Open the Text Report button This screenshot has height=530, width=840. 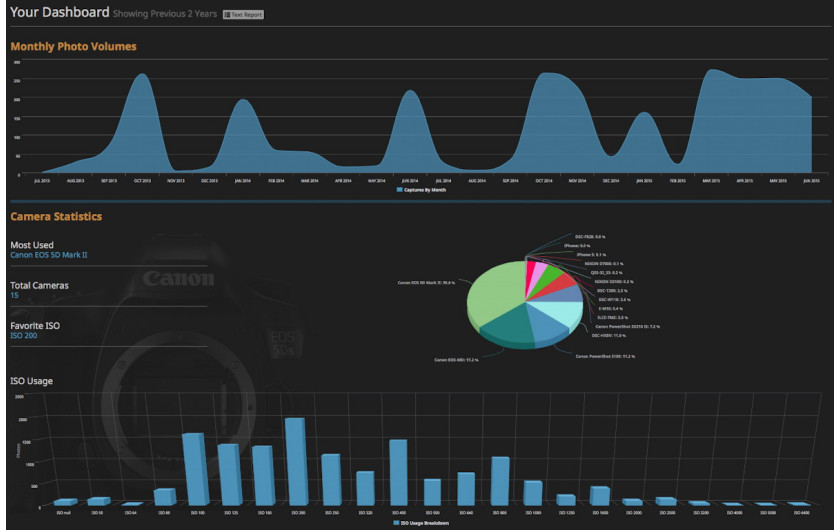click(x=243, y=14)
